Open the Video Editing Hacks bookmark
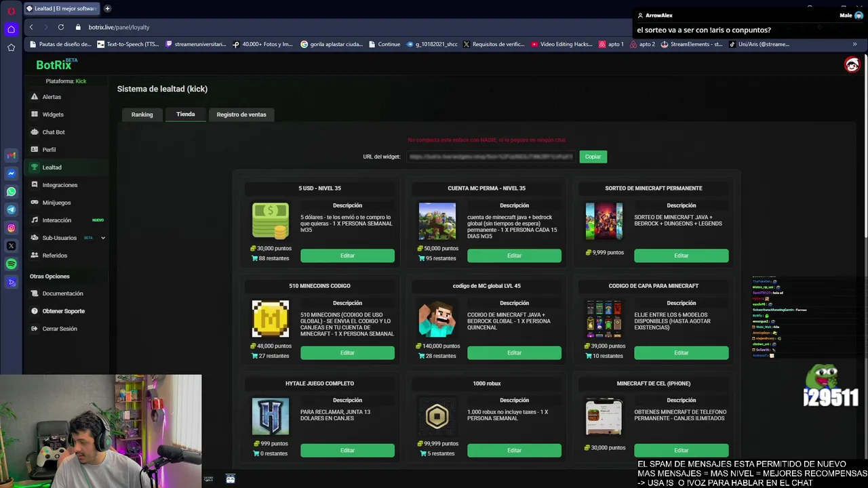Screen dimensions: 868x488 [562, 44]
